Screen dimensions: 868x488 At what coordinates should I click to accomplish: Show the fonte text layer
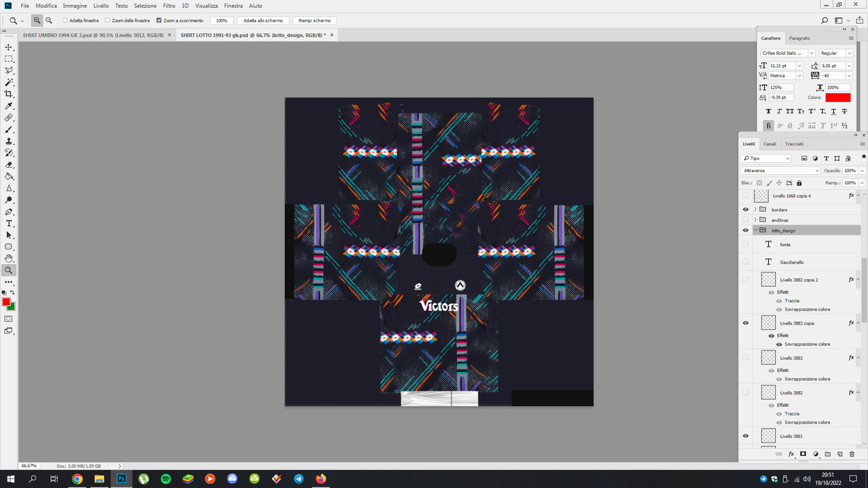[x=745, y=244]
